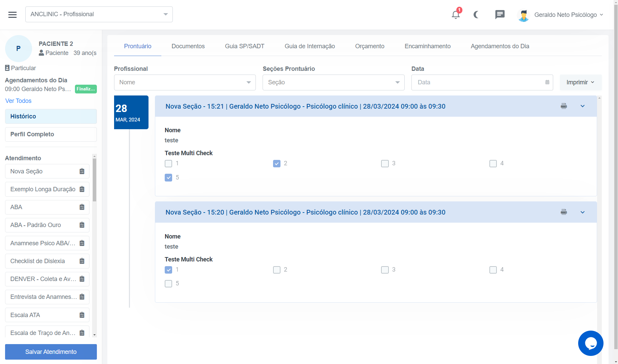
Task: Open the calendar icon in Data field
Action: point(547,82)
